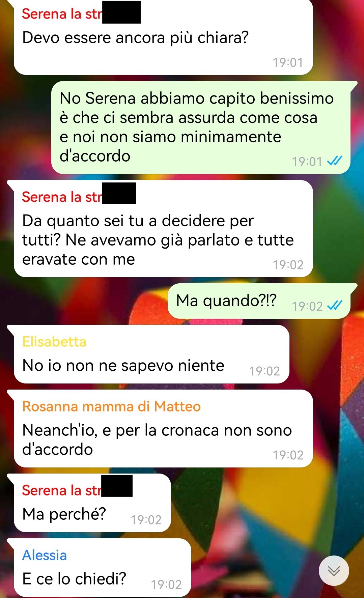This screenshot has width=364, height=598.
Task: Tap the 19:01 timestamp on Serena's first message
Action: coord(288,62)
